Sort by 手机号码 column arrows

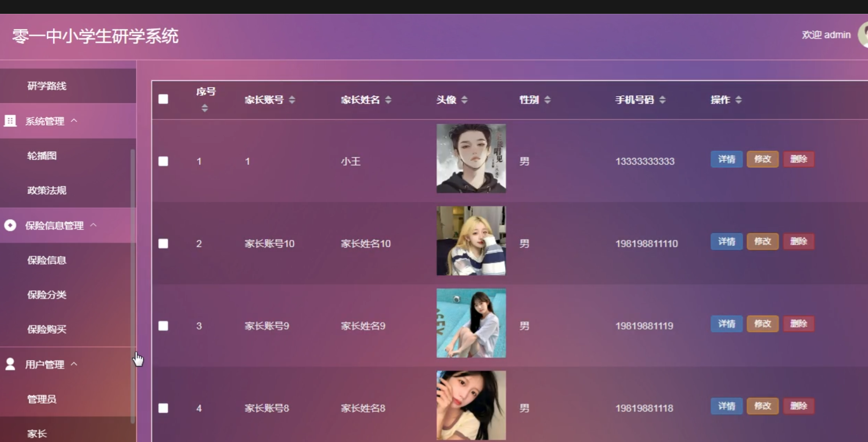(662, 100)
